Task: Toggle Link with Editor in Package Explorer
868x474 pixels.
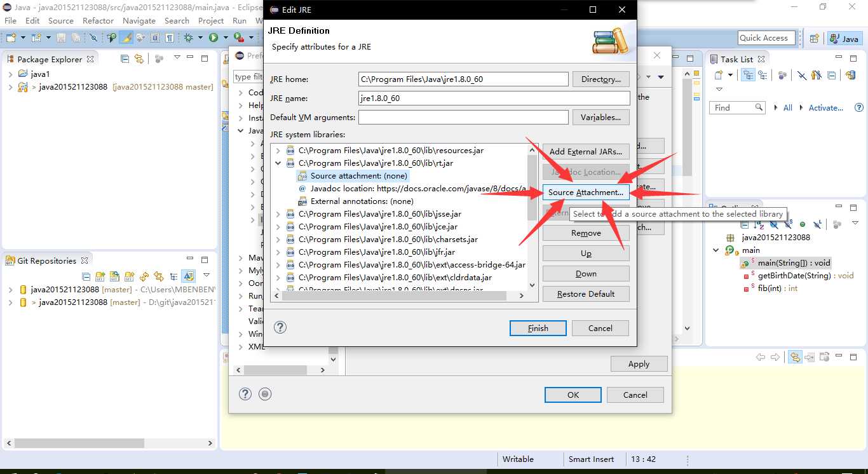Action: [x=139, y=58]
